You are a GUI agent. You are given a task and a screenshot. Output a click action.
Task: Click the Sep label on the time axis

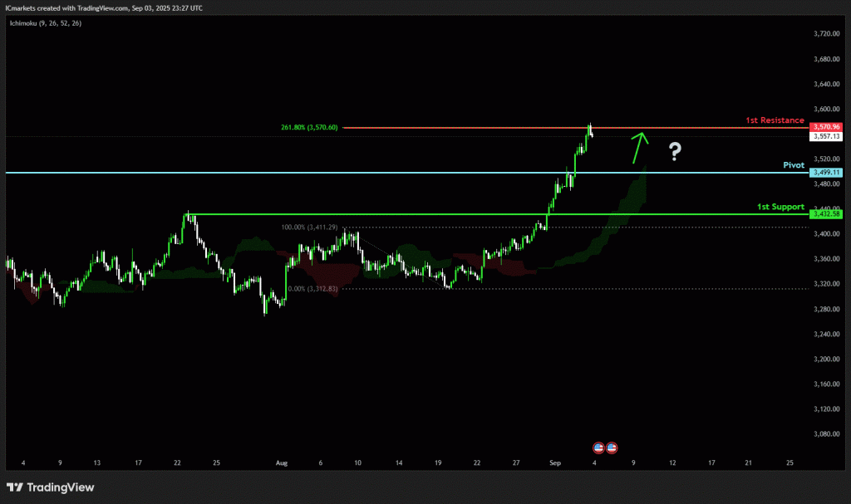coord(554,462)
